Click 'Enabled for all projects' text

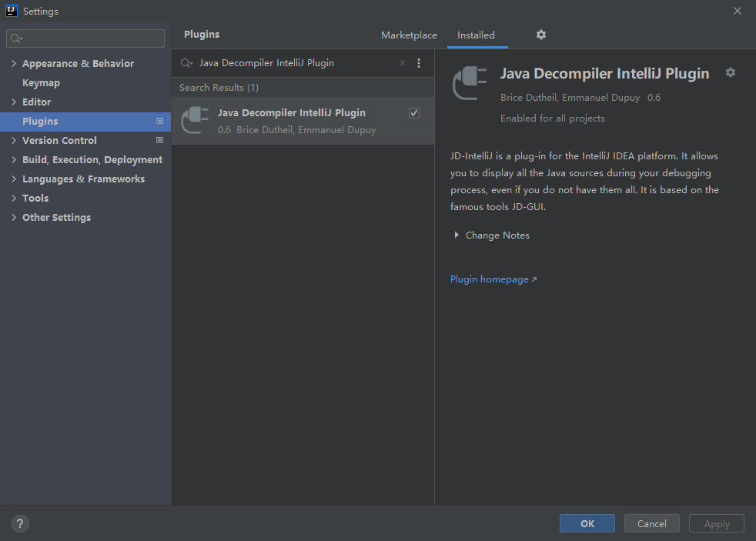(553, 118)
